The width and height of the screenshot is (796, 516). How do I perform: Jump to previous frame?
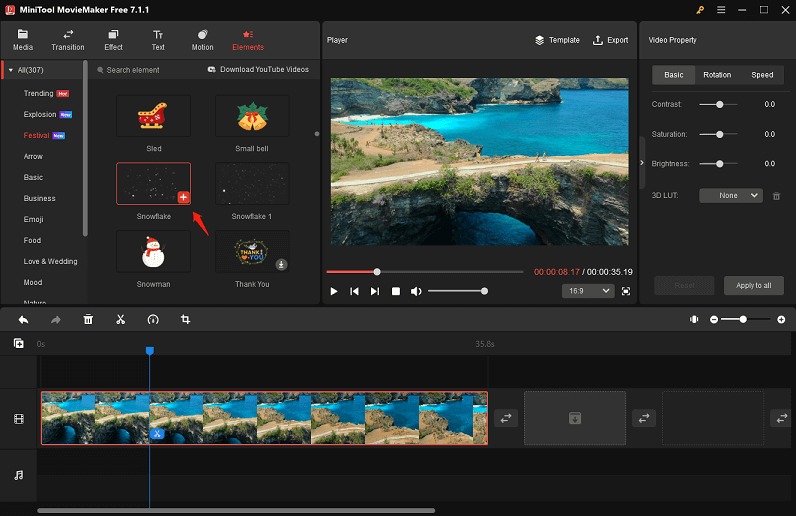pyautogui.click(x=354, y=291)
